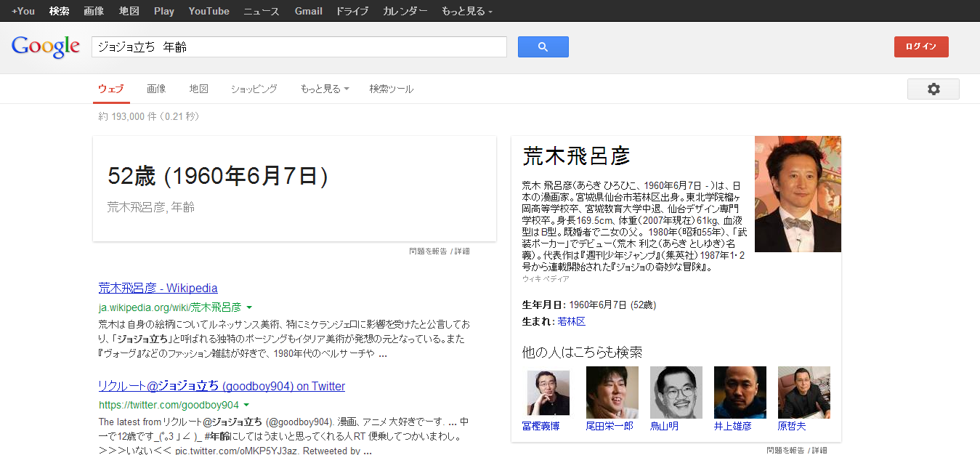The height and width of the screenshot is (455, 980).
Task: Click the blue magnifying glass search button
Action: pos(543,47)
